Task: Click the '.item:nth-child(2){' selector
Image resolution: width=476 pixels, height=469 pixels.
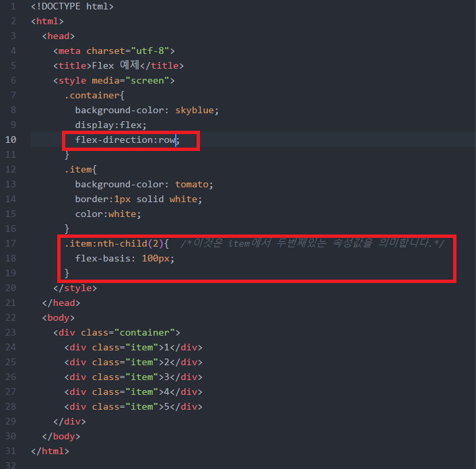Action: pos(116,244)
